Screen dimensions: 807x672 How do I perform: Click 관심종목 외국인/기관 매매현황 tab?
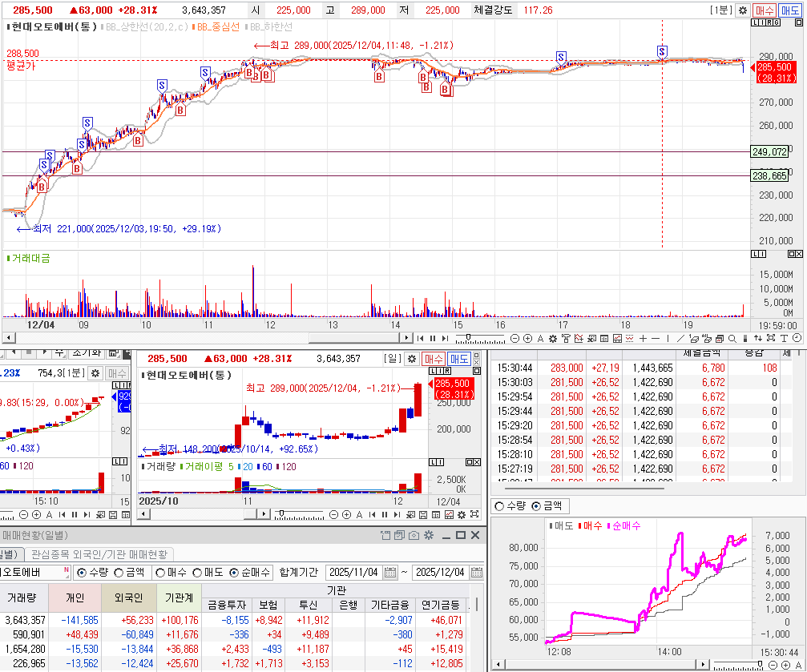tap(99, 554)
